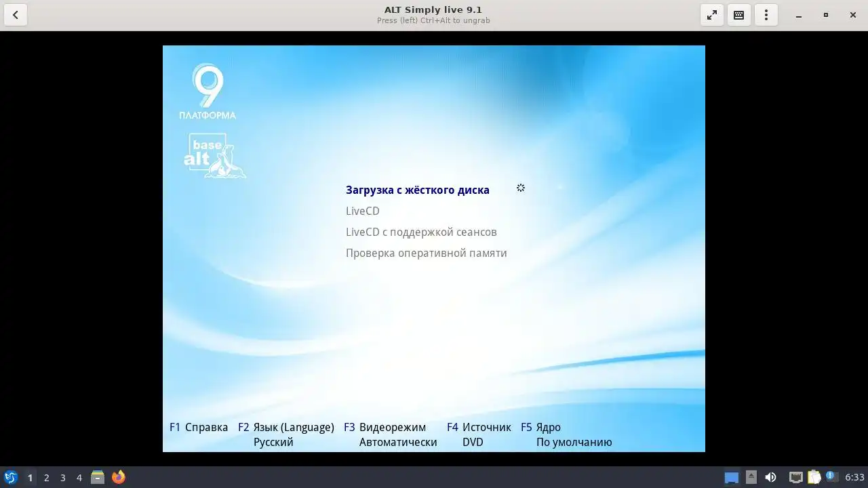Screen dimensions: 868x488
Task: Open the send keys keyboard menu
Action: [x=739, y=15]
